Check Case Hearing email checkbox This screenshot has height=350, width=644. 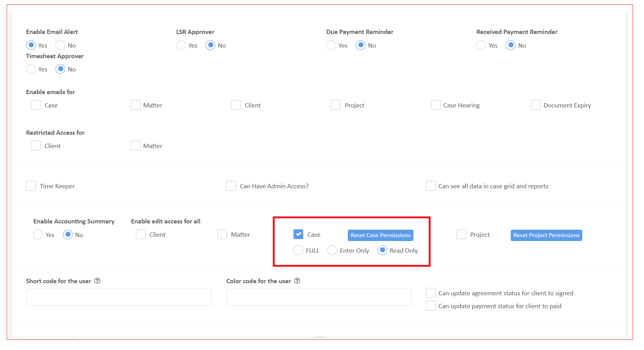tap(436, 105)
